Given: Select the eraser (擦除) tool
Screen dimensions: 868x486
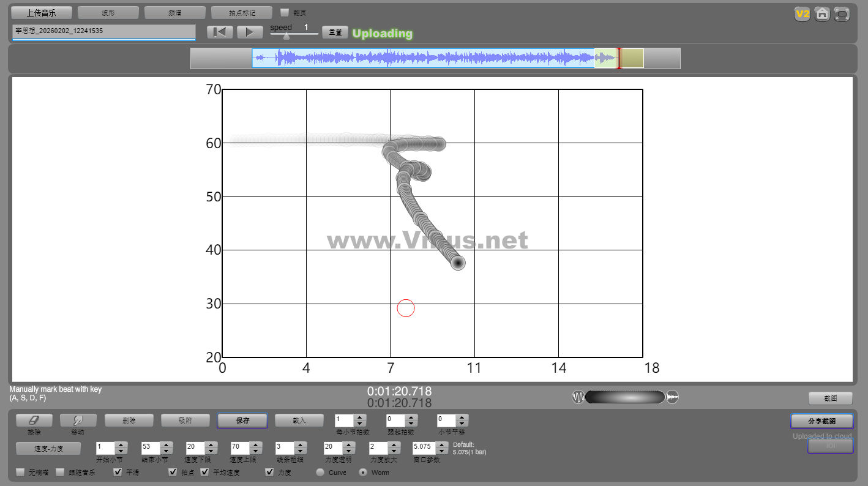Looking at the screenshot, I should [34, 421].
